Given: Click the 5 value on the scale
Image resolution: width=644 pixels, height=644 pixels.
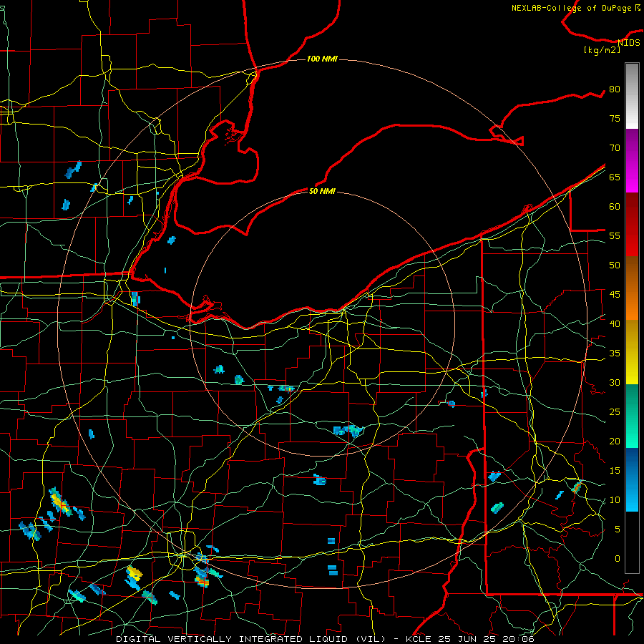Looking at the screenshot, I should (x=618, y=530).
